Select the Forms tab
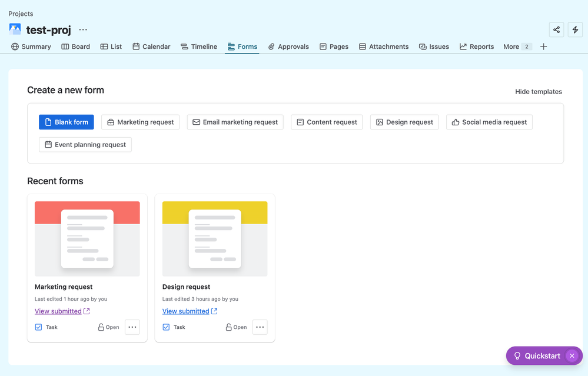 (x=242, y=46)
